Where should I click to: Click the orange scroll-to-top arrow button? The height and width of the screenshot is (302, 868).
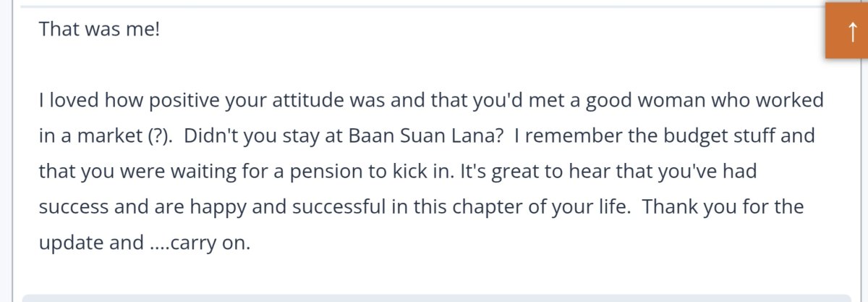click(847, 30)
